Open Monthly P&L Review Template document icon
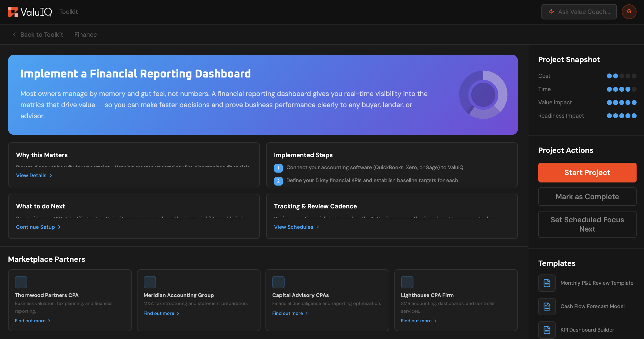 pyautogui.click(x=547, y=283)
